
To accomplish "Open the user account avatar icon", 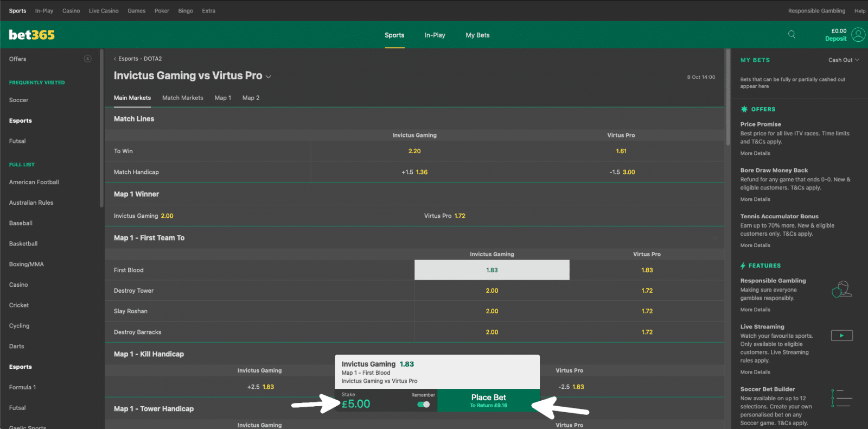I will coord(858,35).
